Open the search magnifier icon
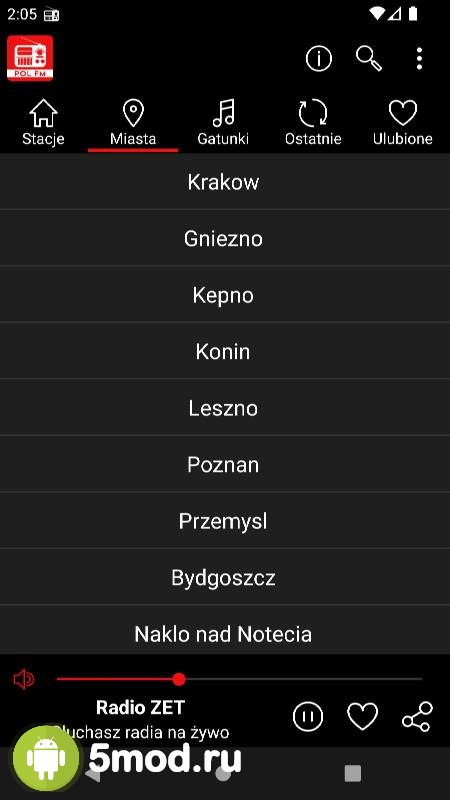The width and height of the screenshot is (450, 800). [369, 58]
